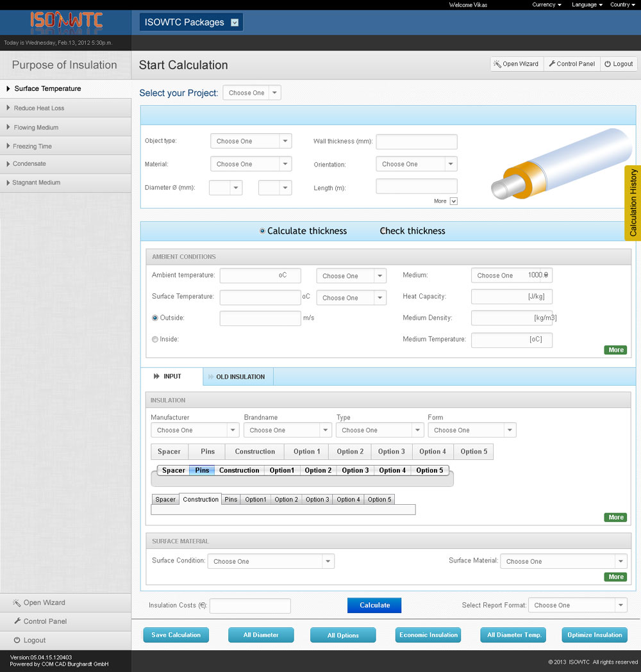641x672 pixels.
Task: Click the All Diameter Temp. button
Action: (513, 635)
